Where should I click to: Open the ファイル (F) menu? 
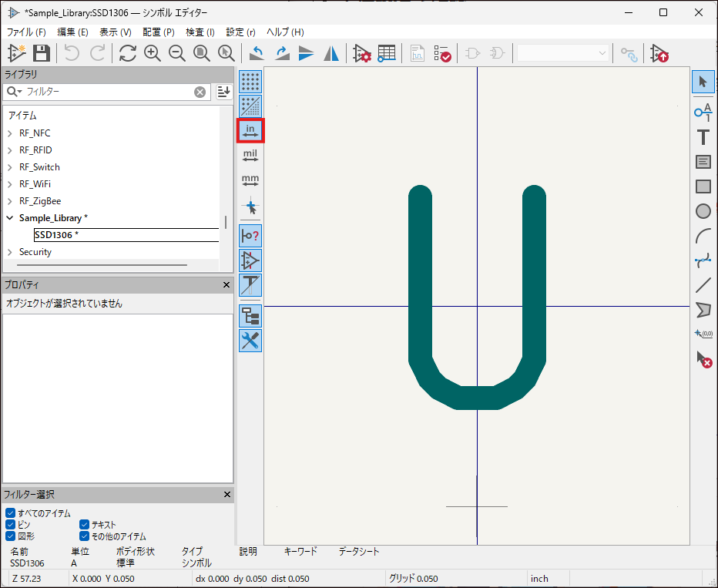tap(26, 32)
